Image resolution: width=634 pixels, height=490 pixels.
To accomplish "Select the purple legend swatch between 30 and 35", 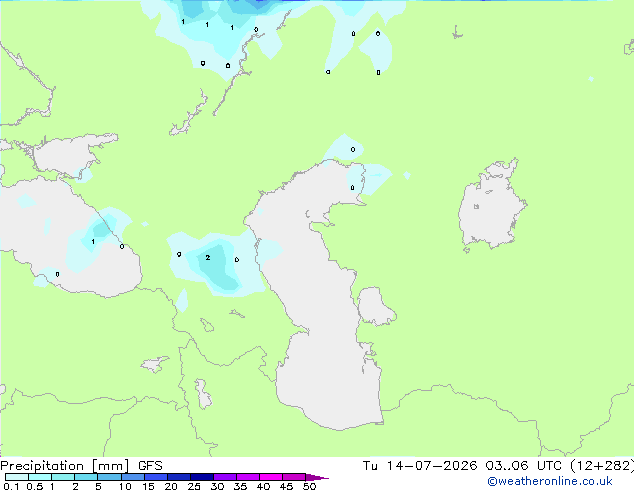I will pos(224,477).
